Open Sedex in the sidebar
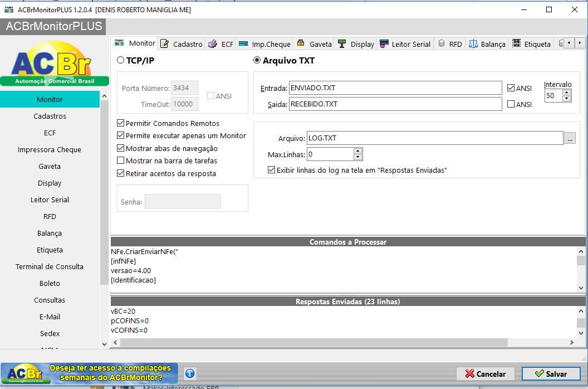Screen dimensions: 588x389 (x=50, y=333)
